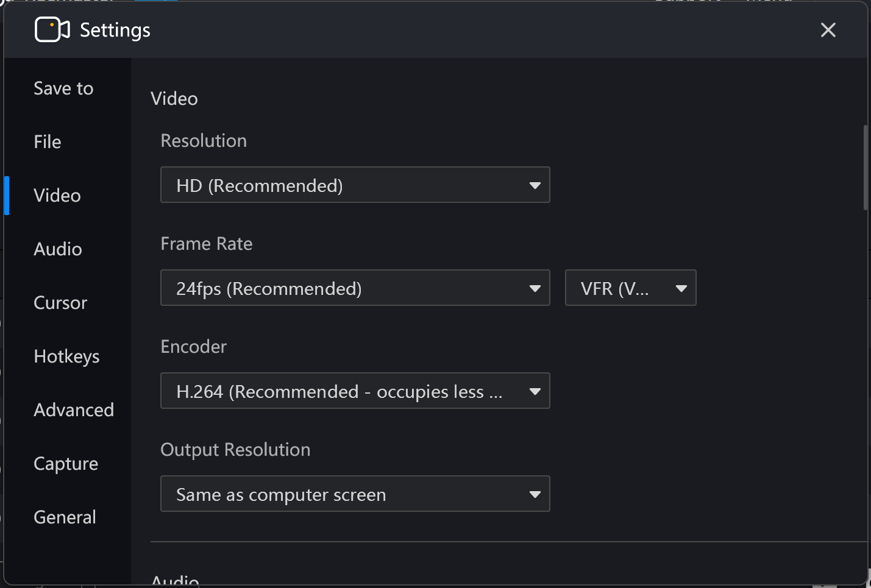Click the Output Resolution label

[235, 450]
